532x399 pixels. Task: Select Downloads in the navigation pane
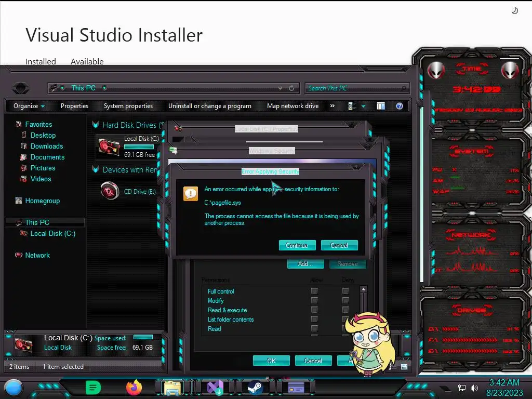tap(46, 146)
